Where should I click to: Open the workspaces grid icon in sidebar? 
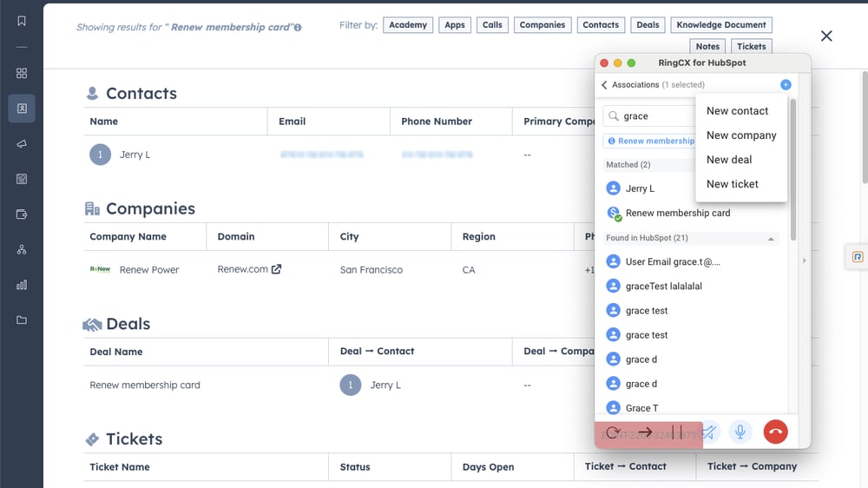(x=22, y=73)
